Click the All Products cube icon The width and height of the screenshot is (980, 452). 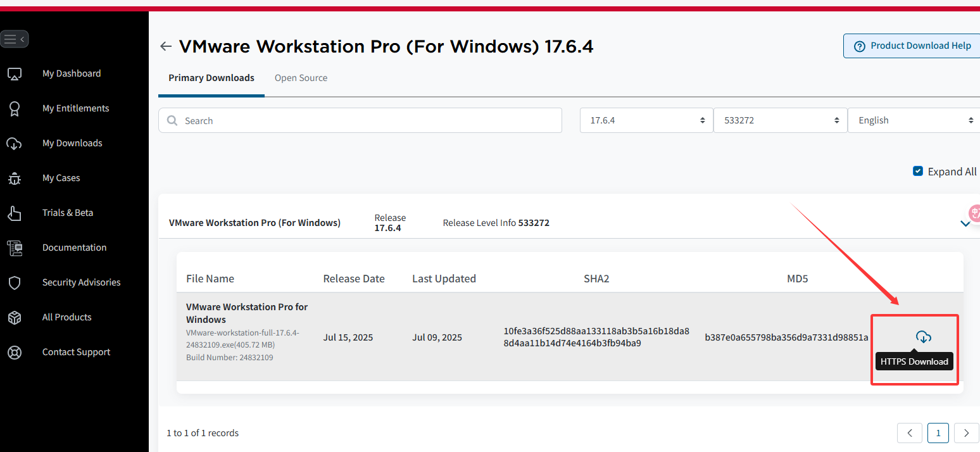[15, 318]
